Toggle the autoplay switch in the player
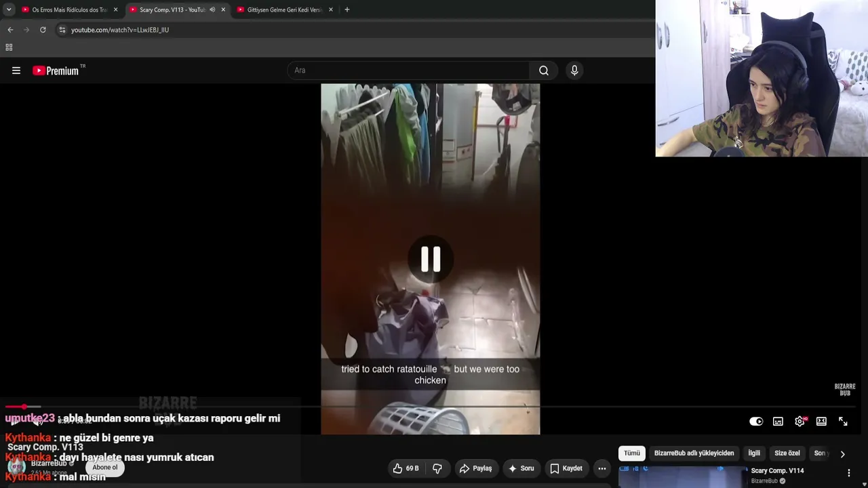 [756, 422]
